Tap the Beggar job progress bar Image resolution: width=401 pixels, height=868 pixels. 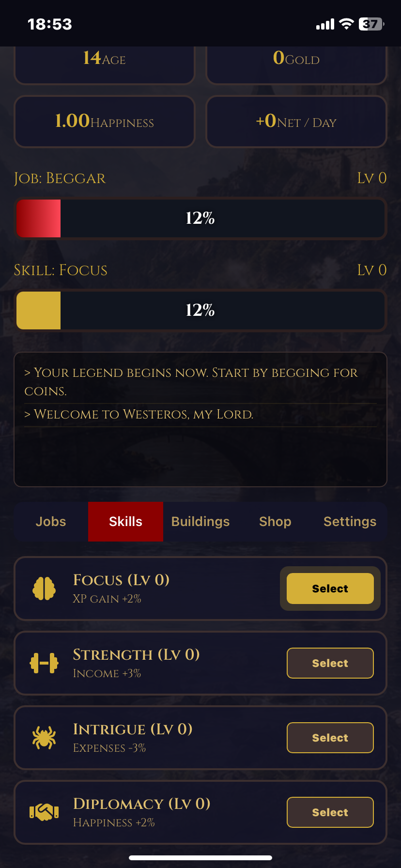click(200, 218)
